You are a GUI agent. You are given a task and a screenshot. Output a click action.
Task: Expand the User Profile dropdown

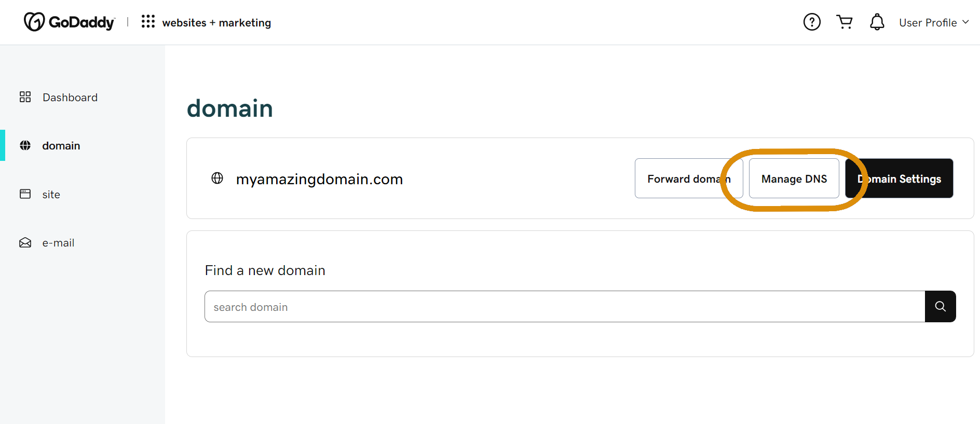(x=933, y=22)
